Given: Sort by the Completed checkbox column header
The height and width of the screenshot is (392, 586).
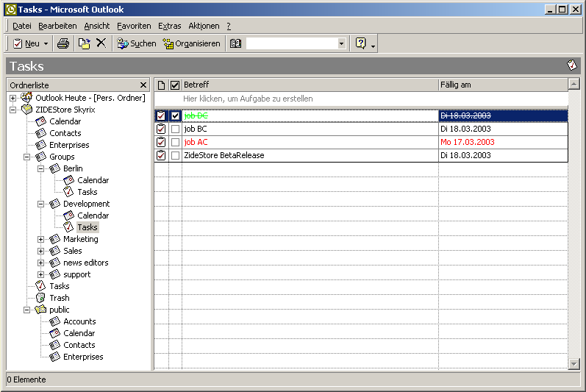Looking at the screenshot, I should click(x=175, y=85).
